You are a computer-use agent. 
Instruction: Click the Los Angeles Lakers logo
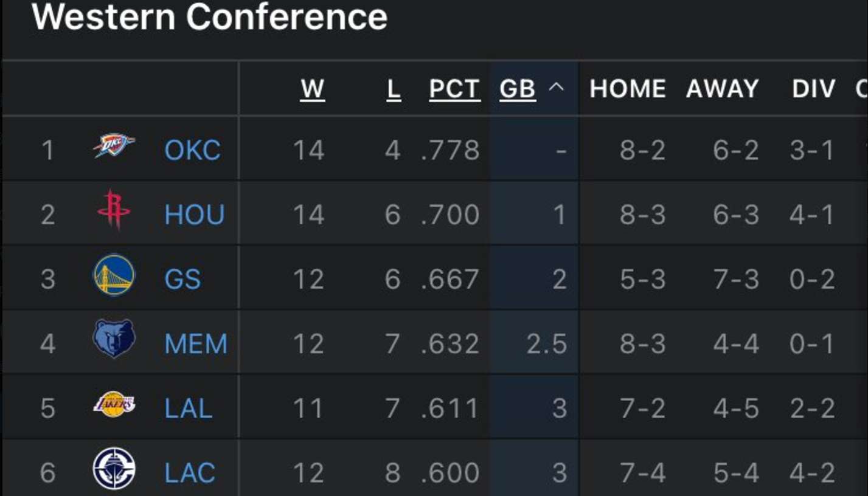pos(114,405)
